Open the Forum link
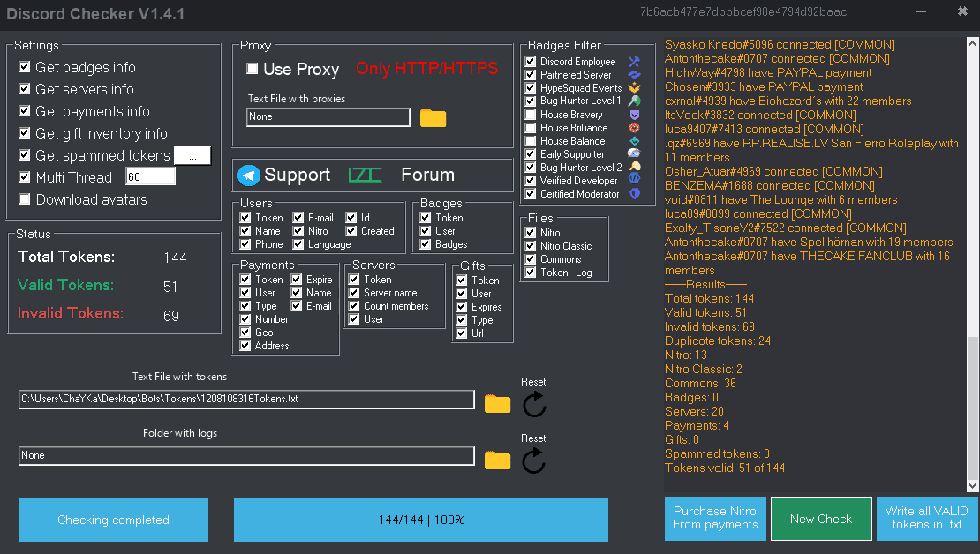Viewport: 980px width, 554px height. [x=427, y=175]
